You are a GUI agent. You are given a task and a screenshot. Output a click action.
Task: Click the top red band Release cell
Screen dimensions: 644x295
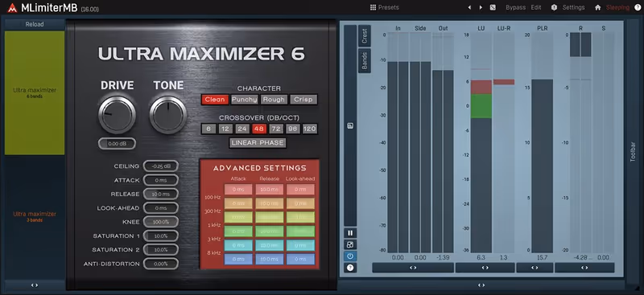(x=270, y=190)
